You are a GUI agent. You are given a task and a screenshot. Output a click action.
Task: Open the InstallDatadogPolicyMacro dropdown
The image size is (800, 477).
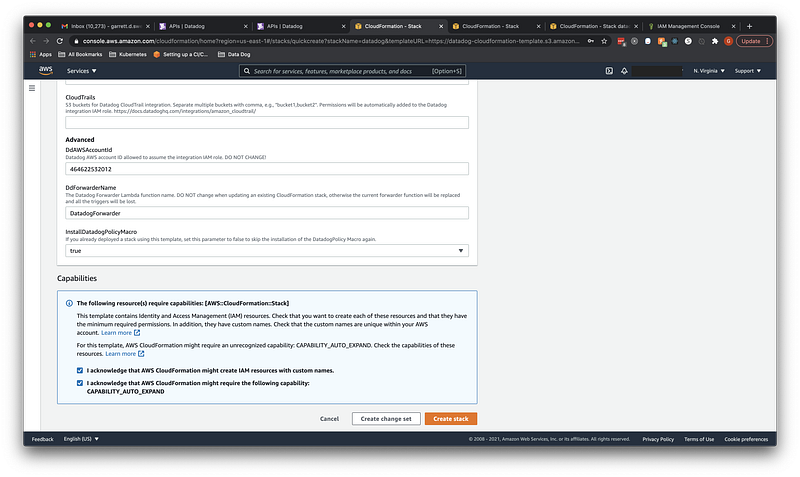(267, 250)
